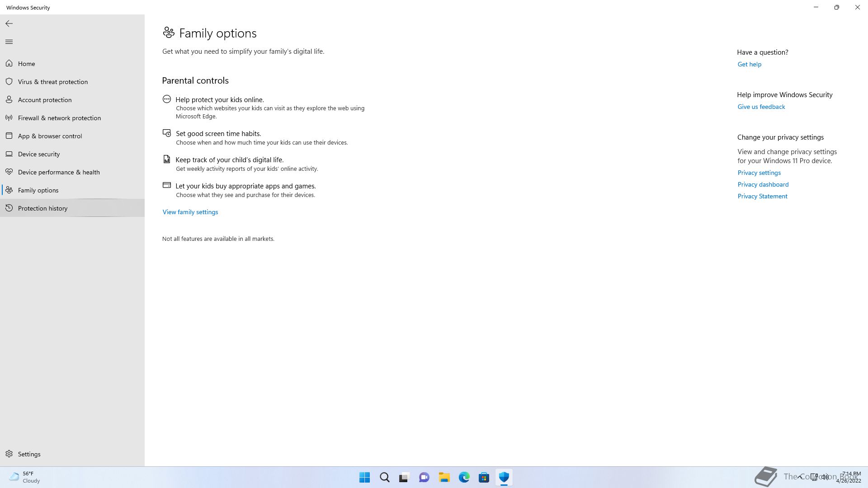This screenshot has height=488, width=868.
Task: Click the activity report document icon
Action: point(167,159)
